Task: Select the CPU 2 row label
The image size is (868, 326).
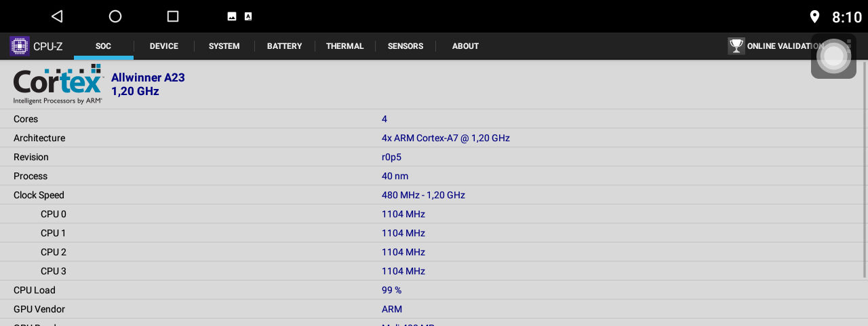Action: 54,252
